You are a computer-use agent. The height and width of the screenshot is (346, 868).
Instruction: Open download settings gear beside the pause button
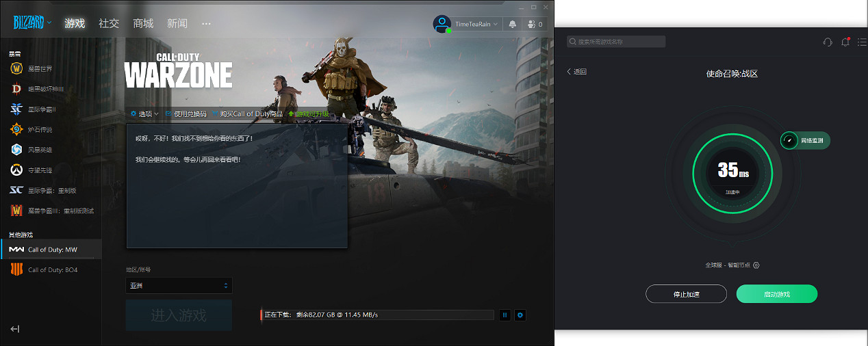tap(520, 315)
